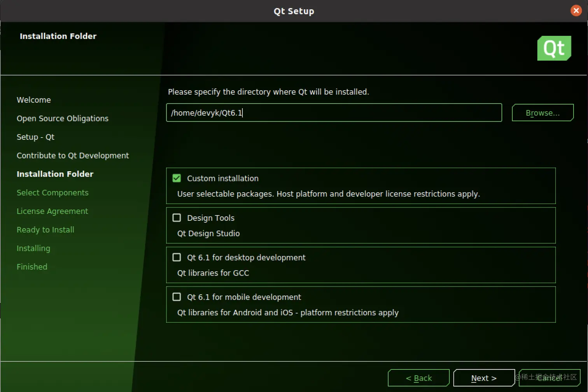Click the Qt logo icon

point(554,48)
